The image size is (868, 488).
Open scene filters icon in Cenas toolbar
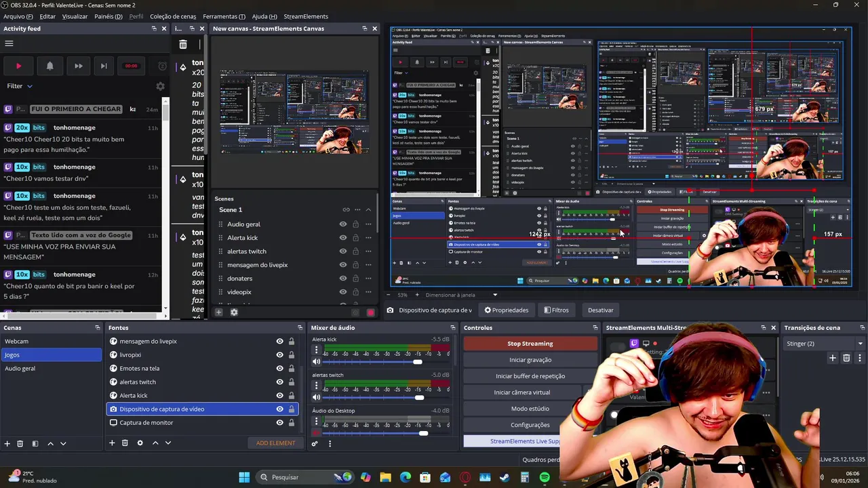coord(35,443)
